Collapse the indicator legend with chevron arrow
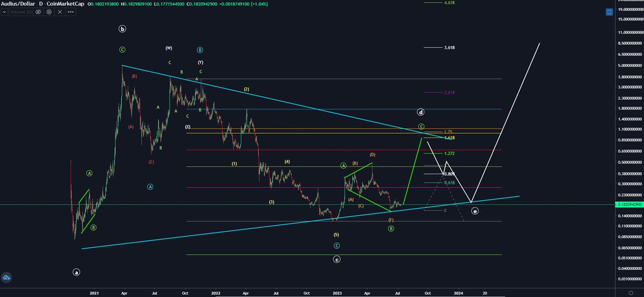 click(x=4, y=12)
